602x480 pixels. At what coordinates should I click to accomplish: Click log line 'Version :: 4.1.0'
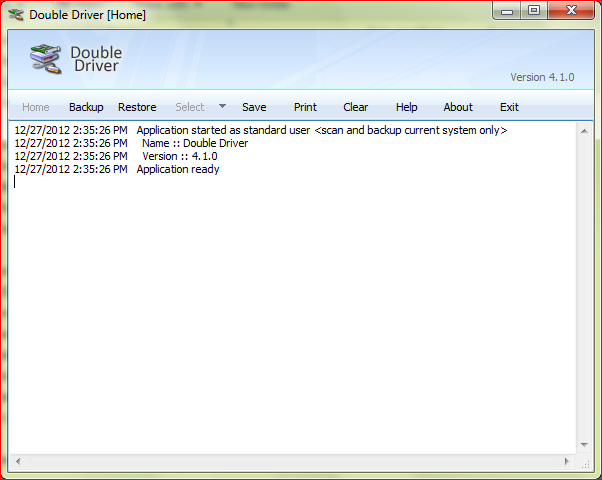(x=116, y=156)
